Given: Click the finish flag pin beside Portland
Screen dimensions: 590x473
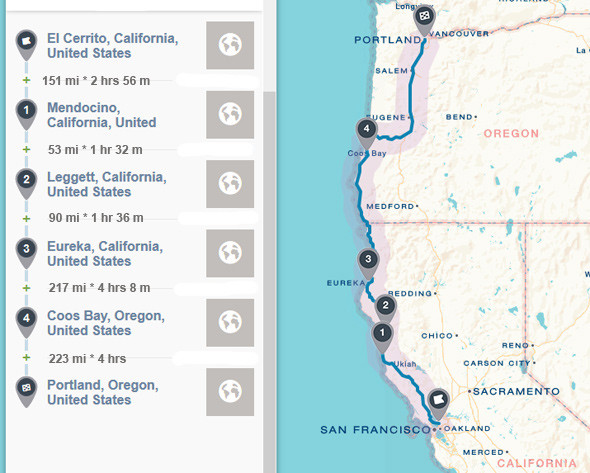Looking at the screenshot, I should point(26,392).
